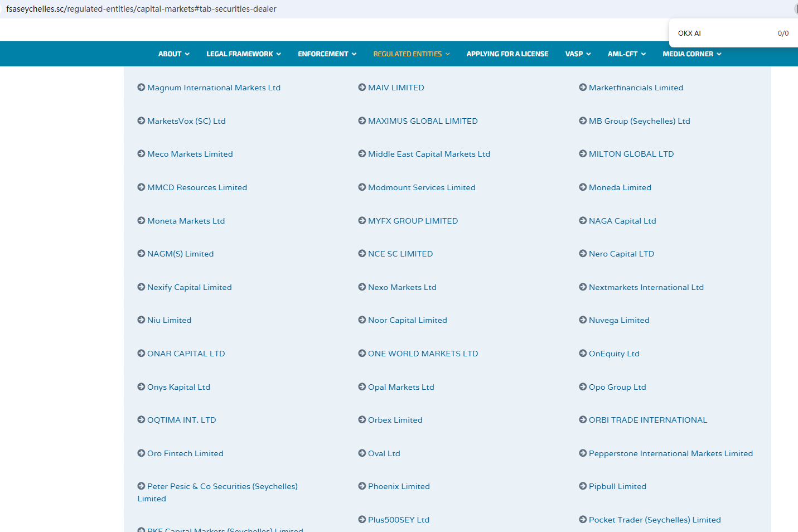Click arrow icon beside Nexify Capital Limited

141,287
